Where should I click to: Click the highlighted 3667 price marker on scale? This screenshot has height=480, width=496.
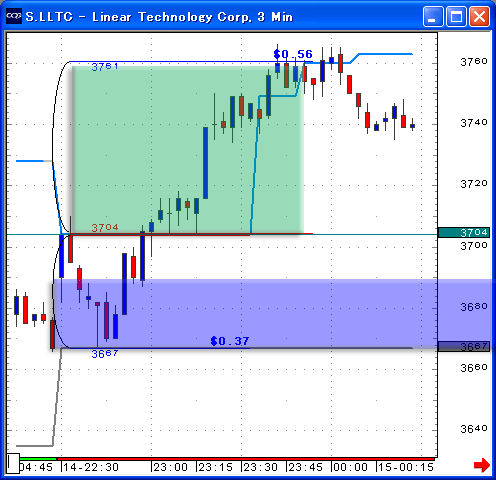tap(464, 346)
